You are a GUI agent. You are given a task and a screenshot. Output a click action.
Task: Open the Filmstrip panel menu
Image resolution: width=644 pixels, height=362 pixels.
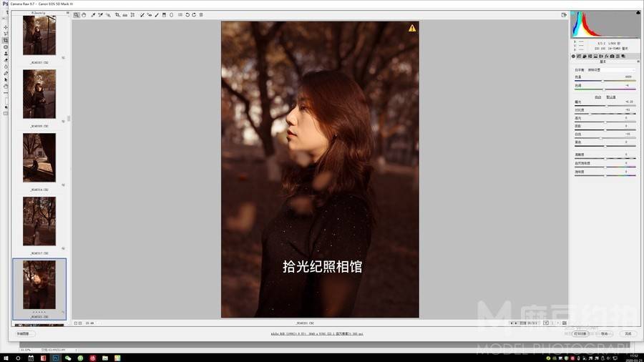[x=68, y=13]
